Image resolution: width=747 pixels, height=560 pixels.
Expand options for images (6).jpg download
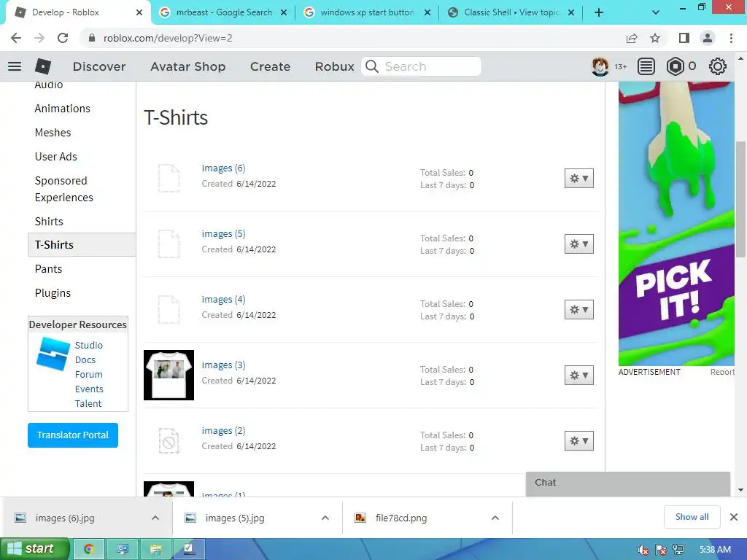(155, 518)
